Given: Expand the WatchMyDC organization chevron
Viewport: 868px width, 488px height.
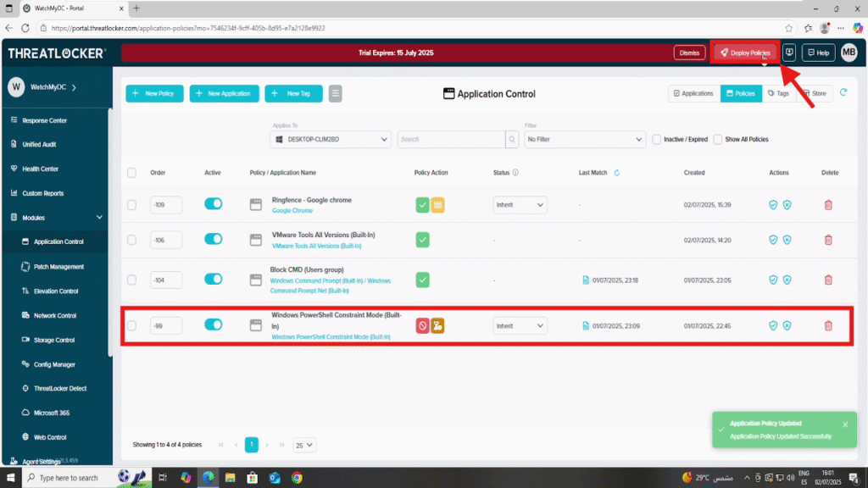Looking at the screenshot, I should coord(75,87).
